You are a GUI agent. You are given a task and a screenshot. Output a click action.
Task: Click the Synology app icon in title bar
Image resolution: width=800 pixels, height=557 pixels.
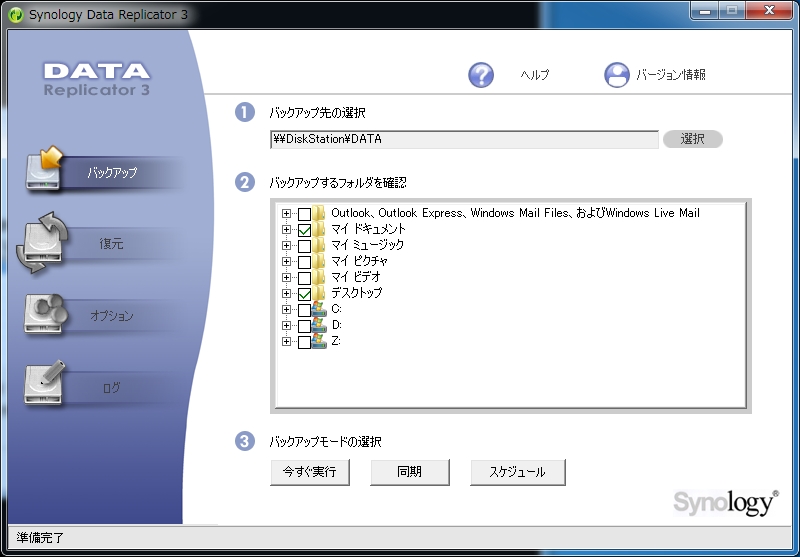click(16, 15)
